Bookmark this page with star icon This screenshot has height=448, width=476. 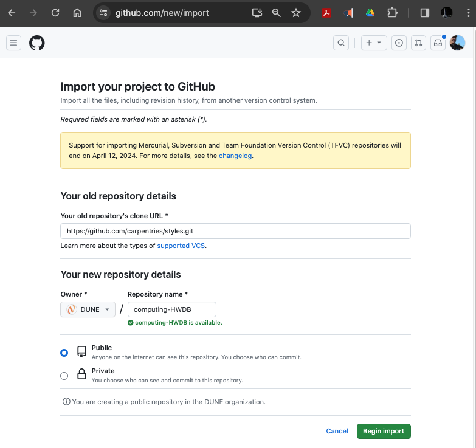pos(296,12)
